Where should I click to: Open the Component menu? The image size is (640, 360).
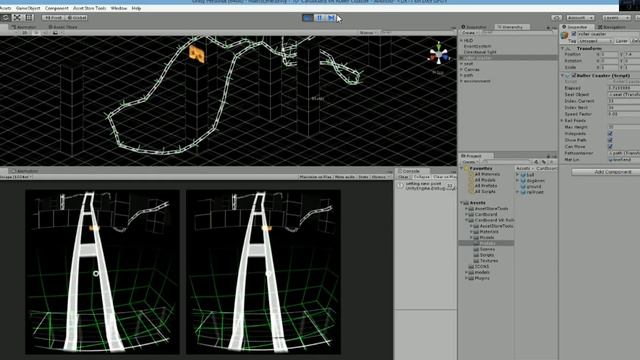[x=57, y=8]
